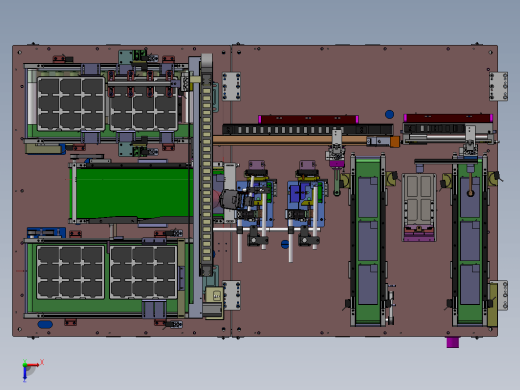Image resolution: width=520 pixels, height=390 pixels.
Task: Select the orange block at the tan rail end
Action: pyautogui.click(x=395, y=142)
